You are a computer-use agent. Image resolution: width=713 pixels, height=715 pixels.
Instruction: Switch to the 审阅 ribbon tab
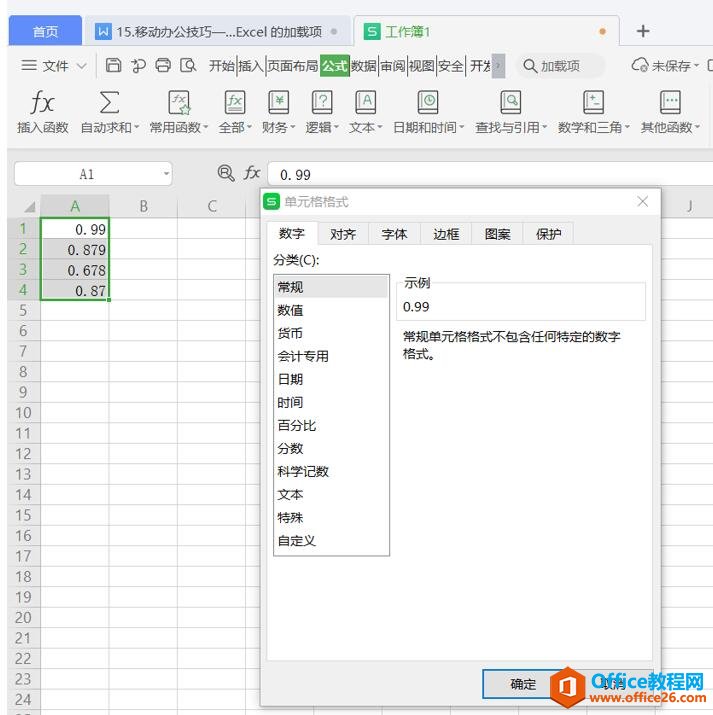tap(393, 66)
